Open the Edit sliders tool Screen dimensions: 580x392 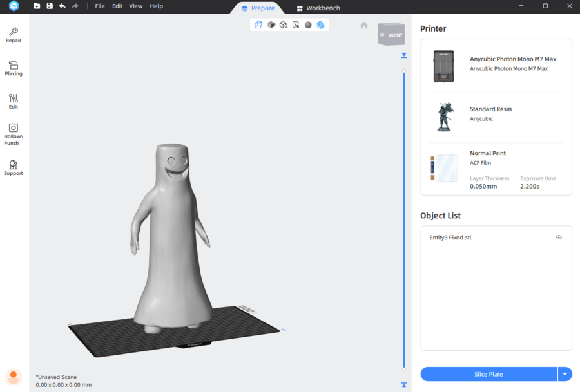[14, 101]
